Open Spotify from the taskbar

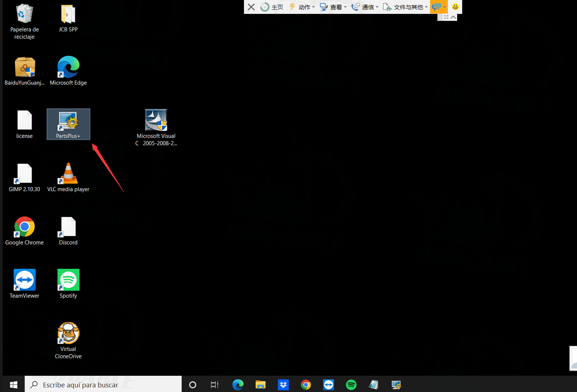351,385
